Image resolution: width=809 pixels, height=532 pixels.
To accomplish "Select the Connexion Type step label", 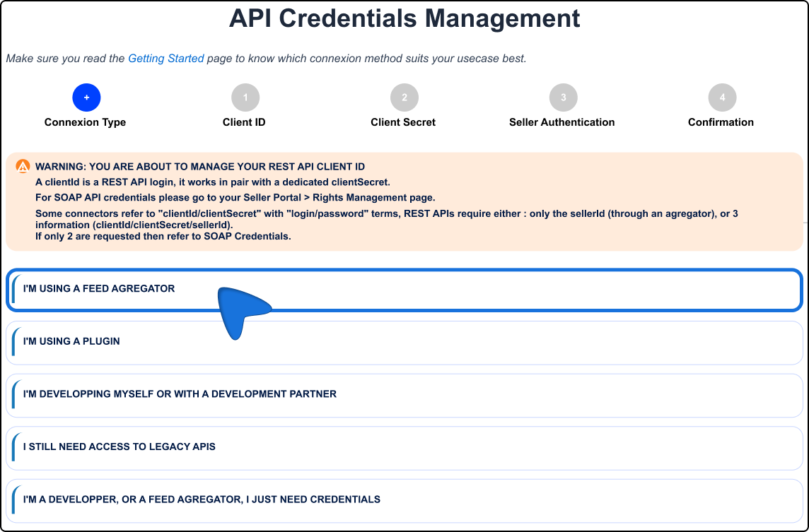I will point(85,122).
